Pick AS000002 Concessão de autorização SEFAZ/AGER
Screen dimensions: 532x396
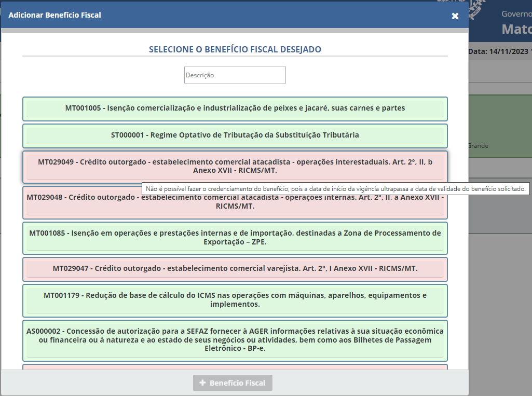(235, 340)
